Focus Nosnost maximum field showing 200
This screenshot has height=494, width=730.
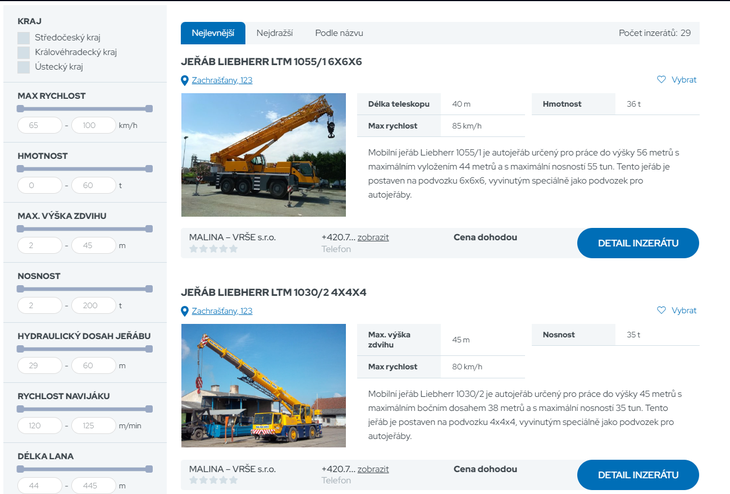click(94, 305)
